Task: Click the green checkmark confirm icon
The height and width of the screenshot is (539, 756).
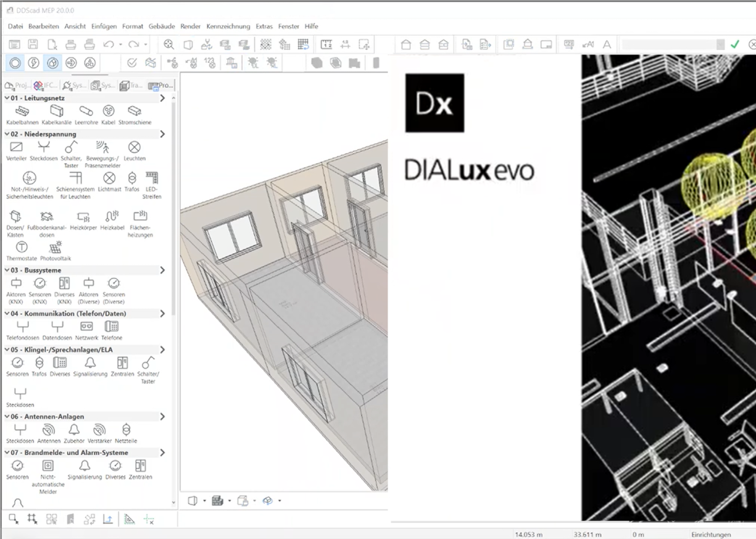Action: pos(734,44)
